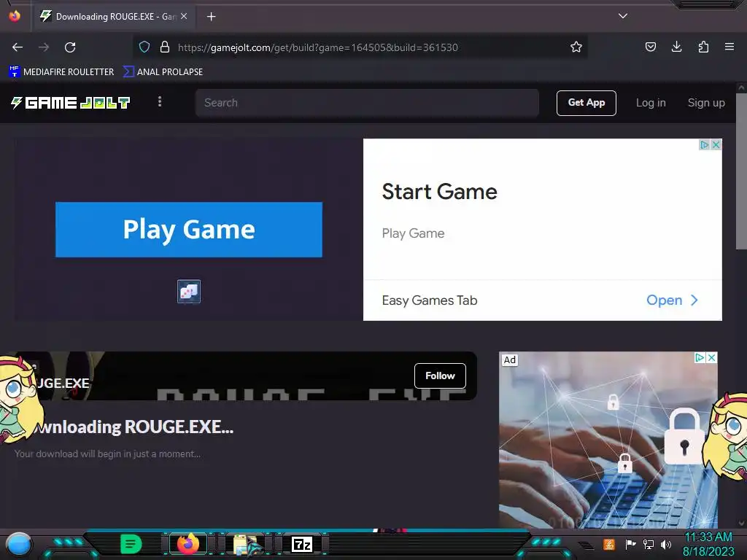Image resolution: width=747 pixels, height=560 pixels.
Task: Open the extensions puzzle icon
Action: (x=703, y=47)
